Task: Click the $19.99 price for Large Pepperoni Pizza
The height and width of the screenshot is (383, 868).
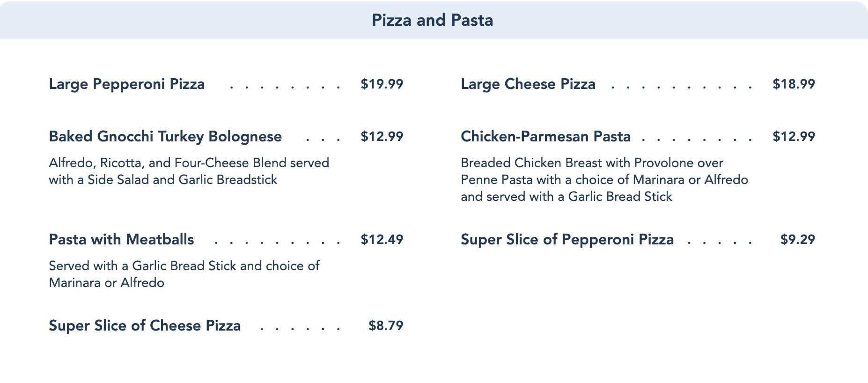Action: pos(382,84)
